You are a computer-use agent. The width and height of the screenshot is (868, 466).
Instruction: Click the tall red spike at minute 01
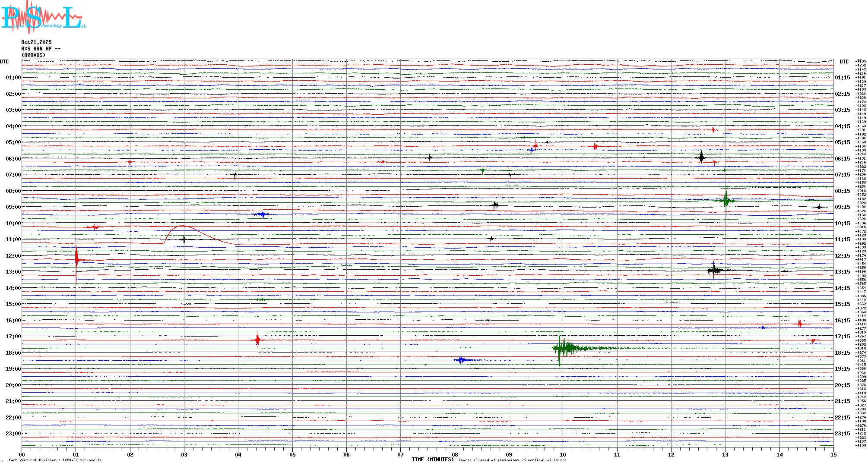(x=76, y=260)
